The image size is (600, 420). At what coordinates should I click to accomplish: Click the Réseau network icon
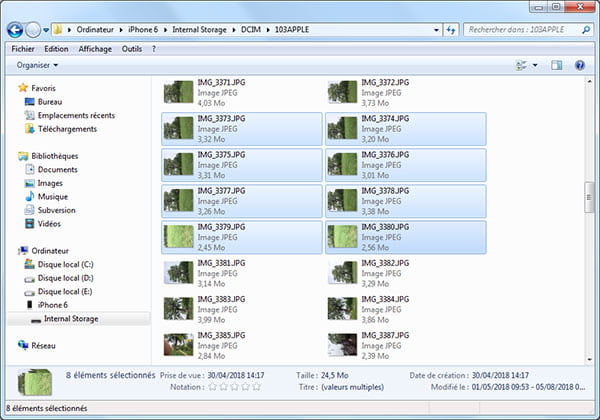[x=24, y=345]
